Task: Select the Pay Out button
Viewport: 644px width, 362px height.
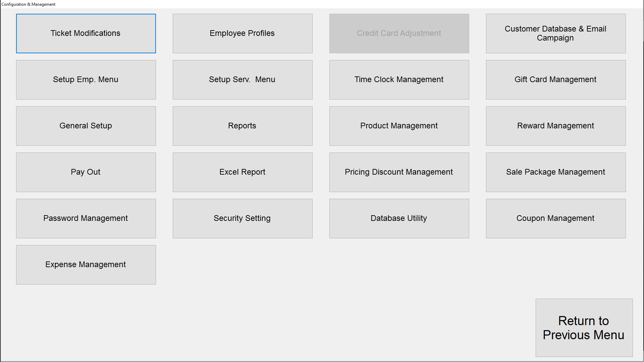Action: point(86,172)
